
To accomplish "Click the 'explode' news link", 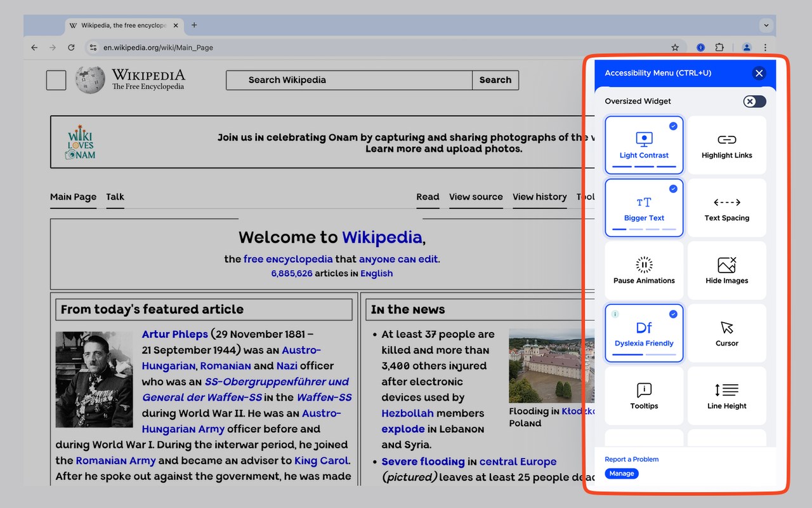I will (403, 429).
